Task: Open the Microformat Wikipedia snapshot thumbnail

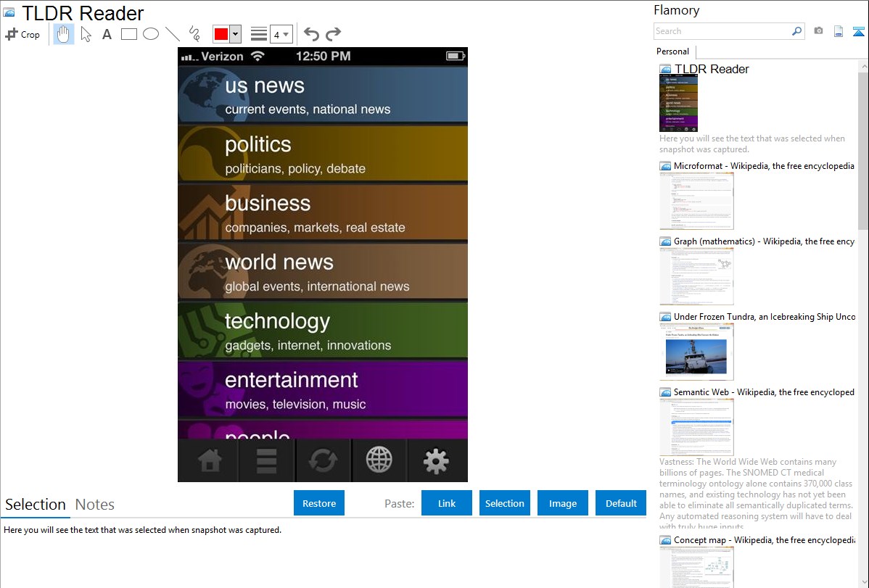Action: click(x=696, y=201)
